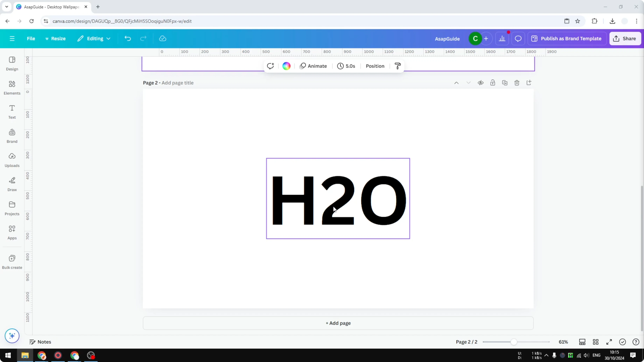
Task: Open the Uploads panel
Action: pyautogui.click(x=12, y=160)
